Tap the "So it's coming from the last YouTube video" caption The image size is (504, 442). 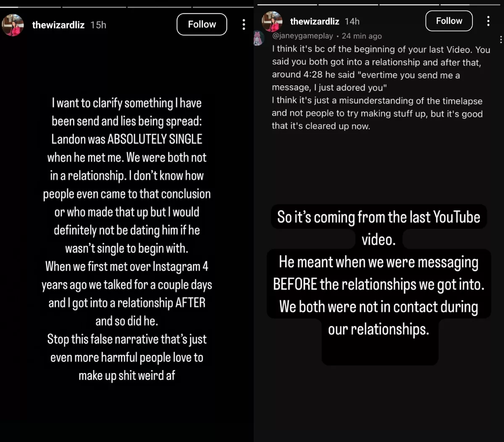click(x=378, y=228)
